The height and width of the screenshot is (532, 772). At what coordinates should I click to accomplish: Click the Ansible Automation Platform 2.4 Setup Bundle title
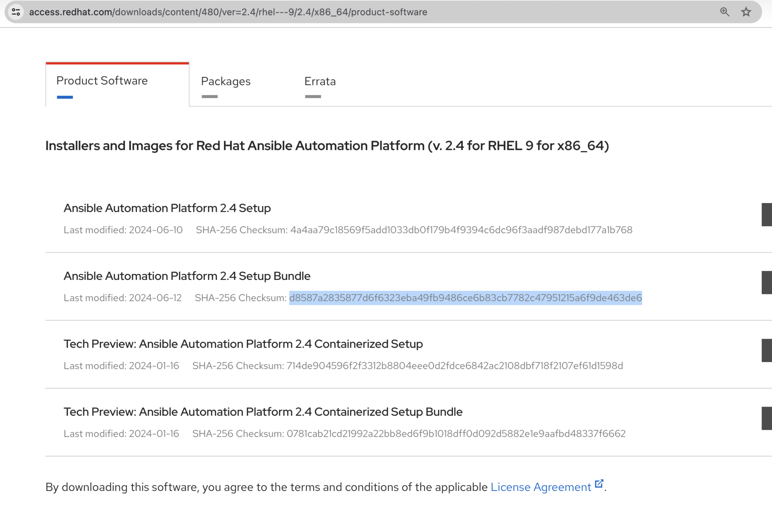pos(187,275)
